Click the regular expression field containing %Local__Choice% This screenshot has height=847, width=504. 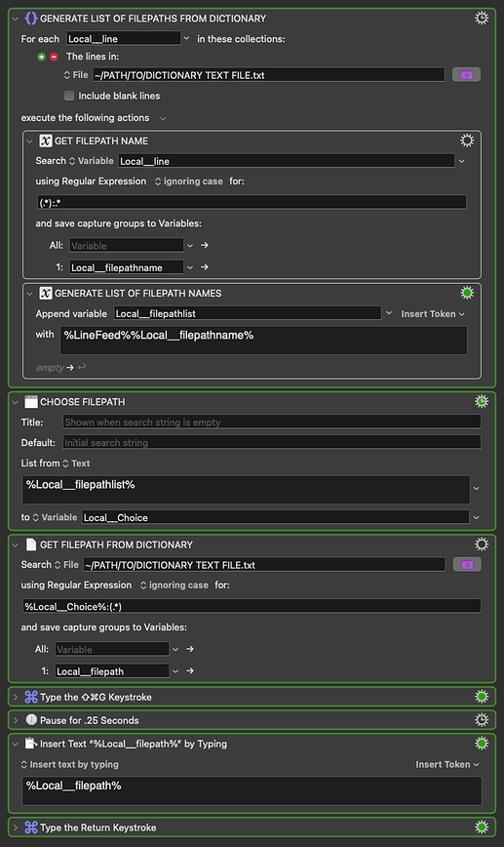point(252,606)
